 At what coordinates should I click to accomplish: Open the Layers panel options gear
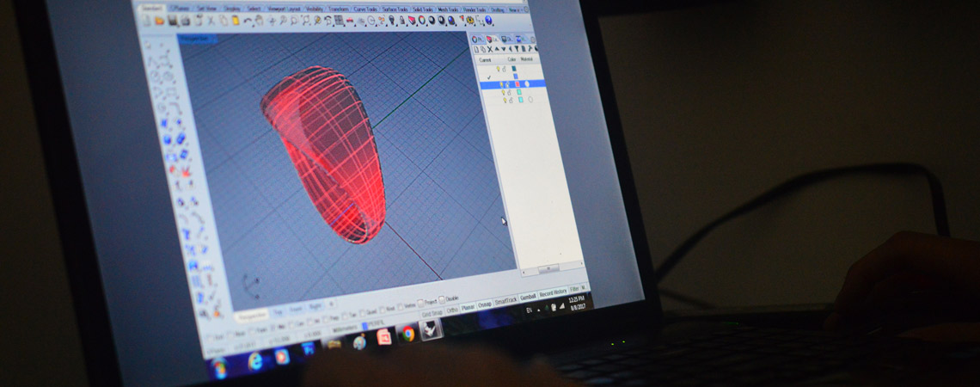532,40
